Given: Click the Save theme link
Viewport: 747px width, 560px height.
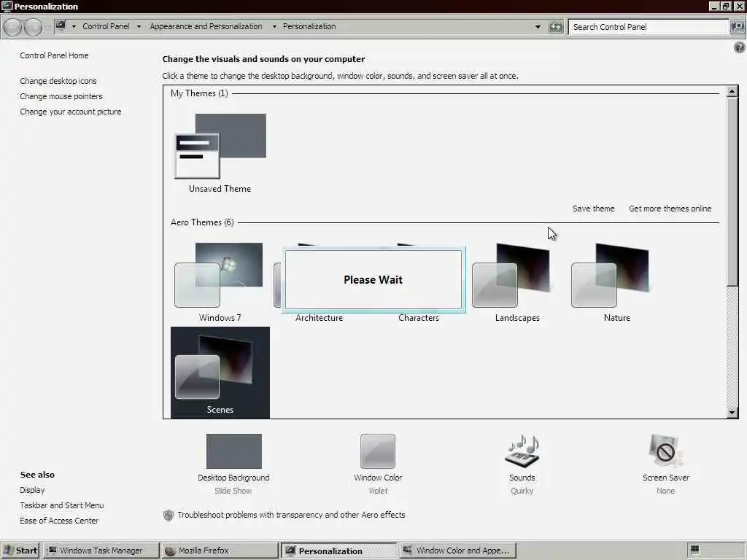Looking at the screenshot, I should [x=593, y=209].
